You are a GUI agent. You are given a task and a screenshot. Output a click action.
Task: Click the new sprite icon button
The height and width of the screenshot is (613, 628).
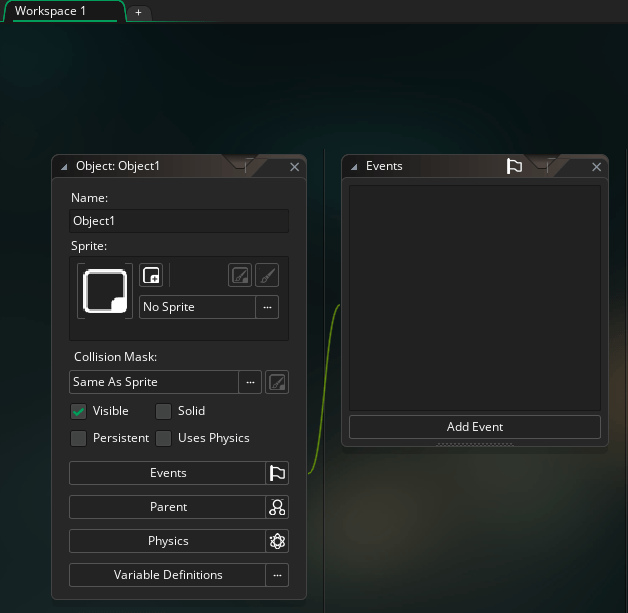tap(151, 275)
